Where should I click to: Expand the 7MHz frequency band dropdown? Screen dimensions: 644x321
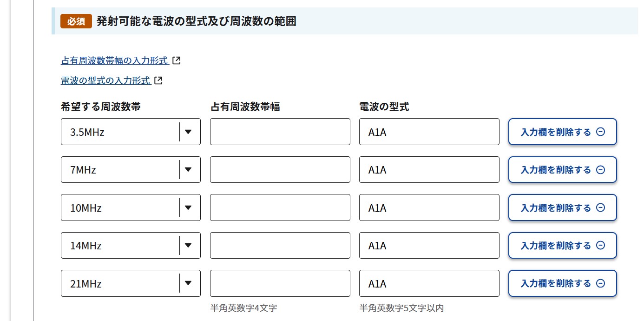[131, 170]
